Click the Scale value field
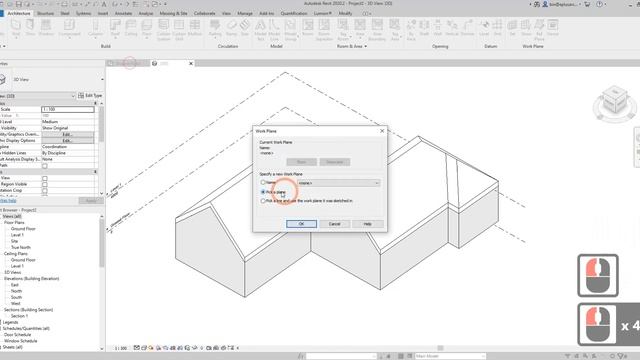 68,109
